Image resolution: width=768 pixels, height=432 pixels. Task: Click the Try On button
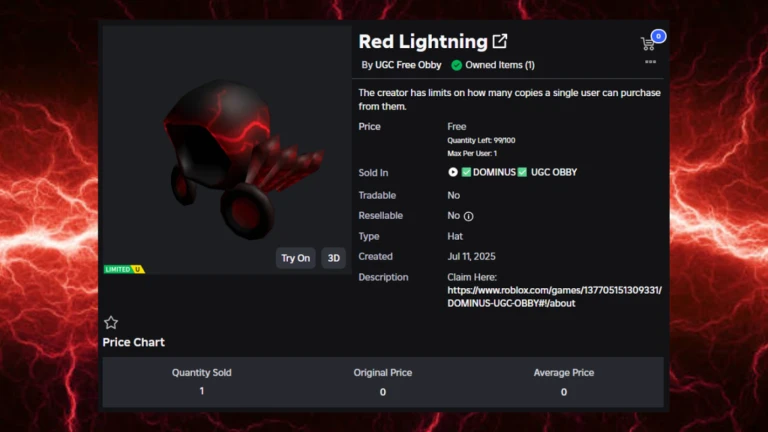[x=295, y=258]
